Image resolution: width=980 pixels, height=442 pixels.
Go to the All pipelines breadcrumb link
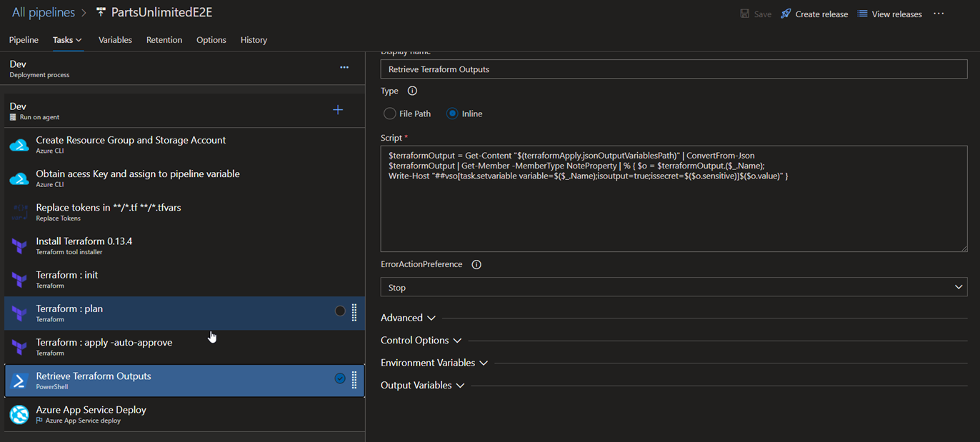[x=42, y=13]
